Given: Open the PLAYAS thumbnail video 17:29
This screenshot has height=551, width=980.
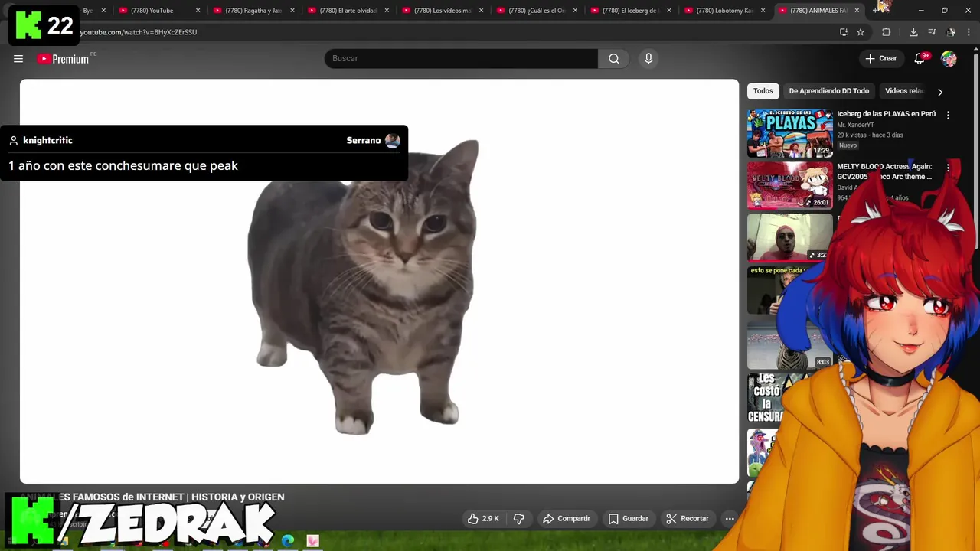Looking at the screenshot, I should [790, 133].
